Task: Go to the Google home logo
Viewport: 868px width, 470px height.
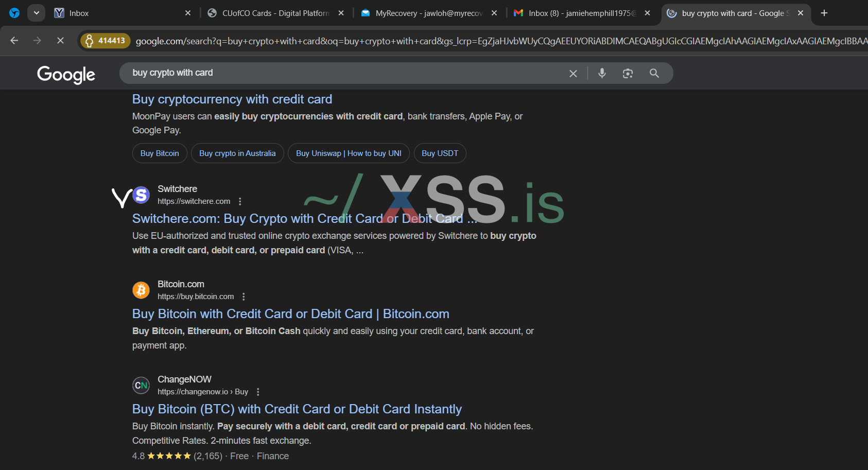Action: point(66,74)
